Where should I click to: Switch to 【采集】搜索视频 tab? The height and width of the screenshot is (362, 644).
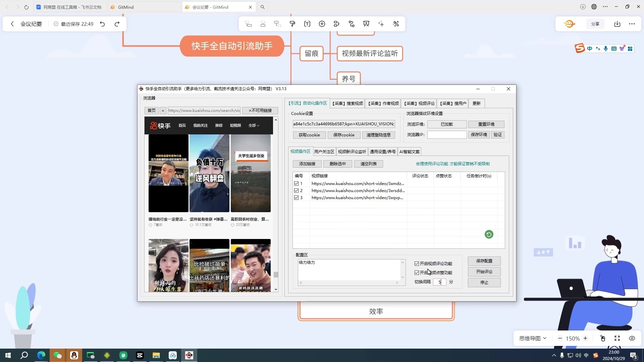(347, 104)
